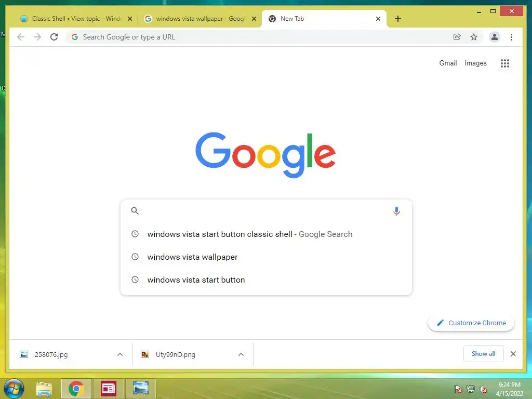Open the Images link
Screen dimensions: 532x399
(x=475, y=63)
